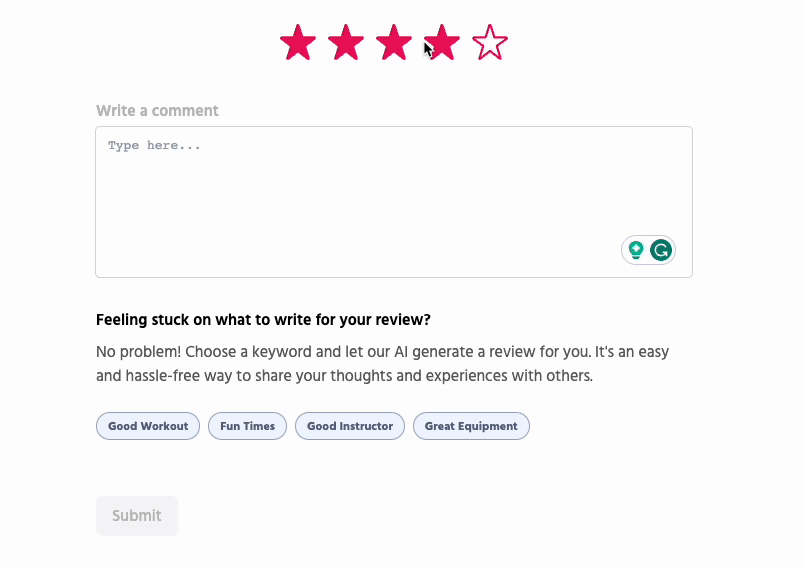Pick the Good Instructor keyword chip
This screenshot has width=804, height=568.
pyautogui.click(x=350, y=426)
